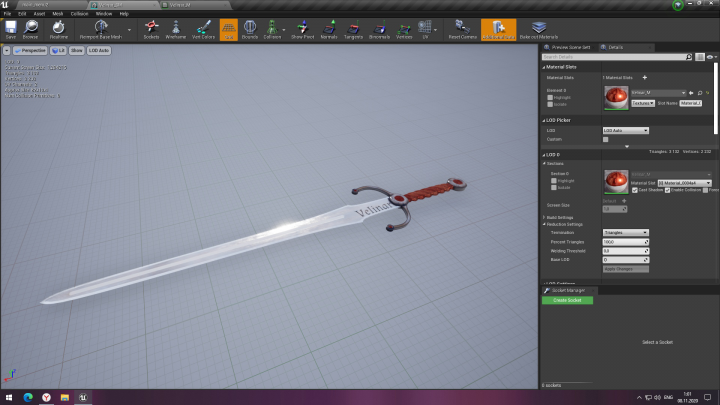The image size is (720, 405).
Task: Uncheck Cast Shadow for Section 0
Action: tap(635, 190)
